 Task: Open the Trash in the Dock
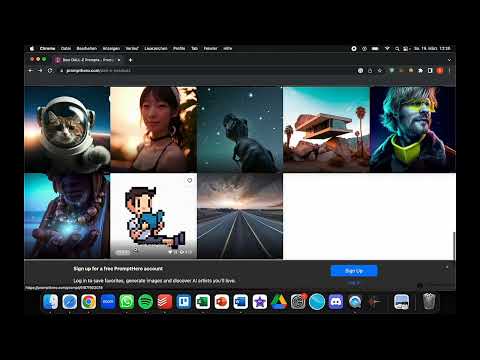tap(429, 302)
